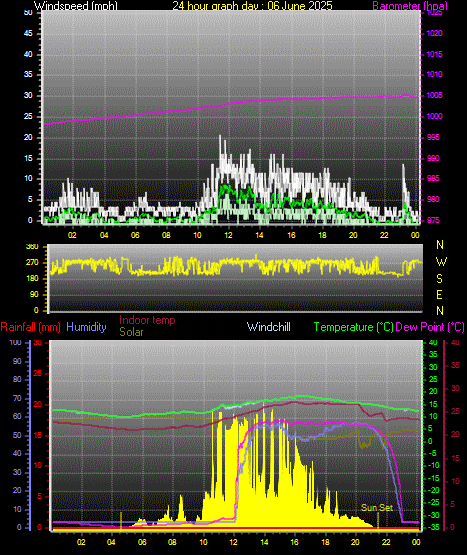This screenshot has width=467, height=555.
Task: Click the '985' barometer axis value
Action: click(433, 178)
